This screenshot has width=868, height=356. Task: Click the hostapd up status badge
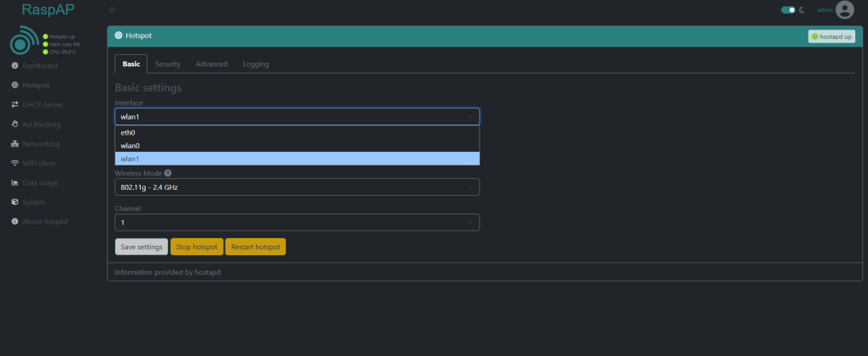[831, 36]
